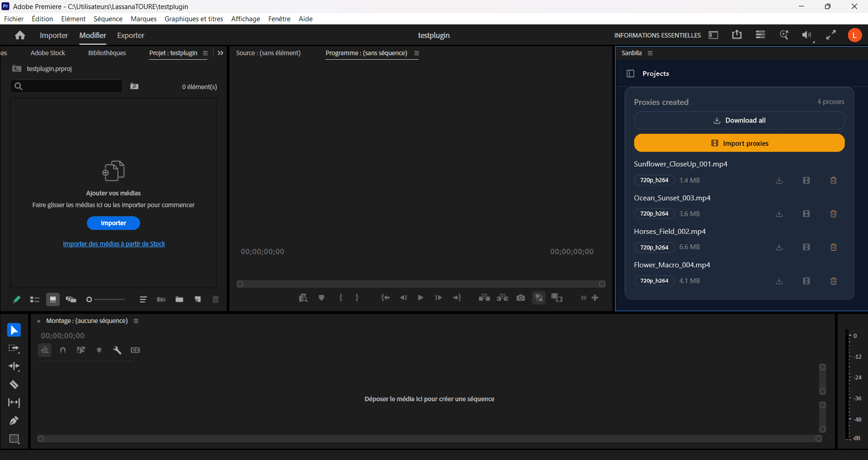The height and width of the screenshot is (460, 868).
Task: Switch to the Exporter tab
Action: coord(131,35)
